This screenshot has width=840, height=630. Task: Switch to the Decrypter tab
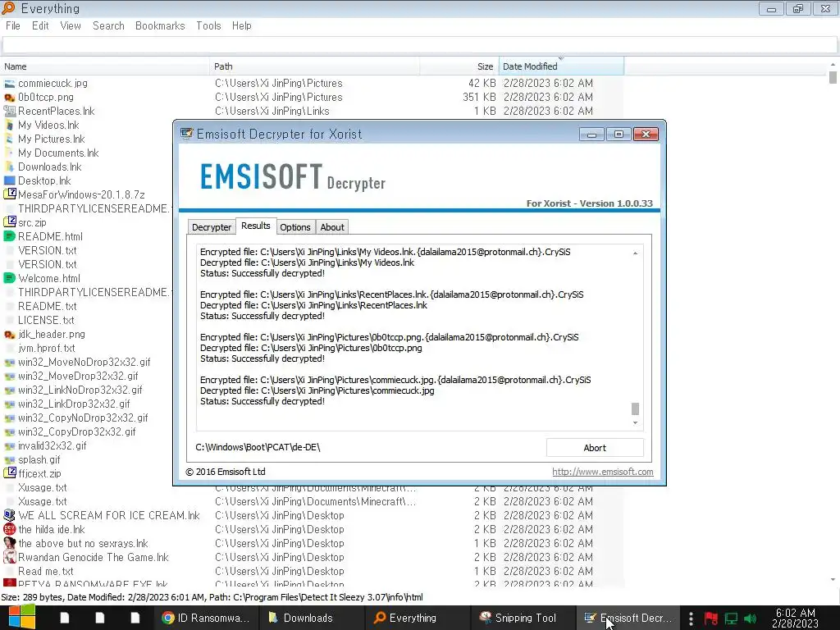click(x=212, y=227)
